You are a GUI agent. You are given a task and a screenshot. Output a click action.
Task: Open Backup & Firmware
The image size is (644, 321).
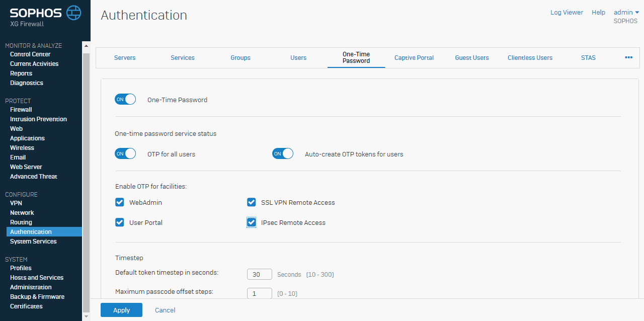coord(37,297)
